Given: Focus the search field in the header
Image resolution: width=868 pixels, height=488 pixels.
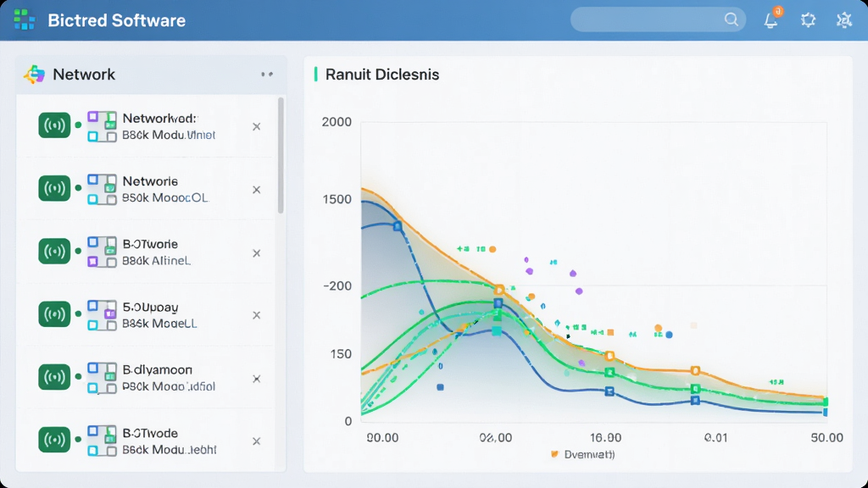Looking at the screenshot, I should pyautogui.click(x=658, y=20).
